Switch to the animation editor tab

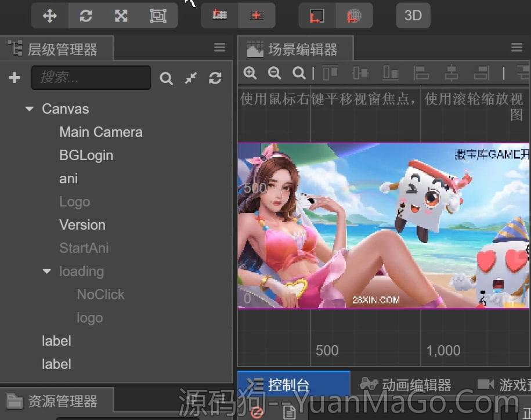[x=406, y=385]
